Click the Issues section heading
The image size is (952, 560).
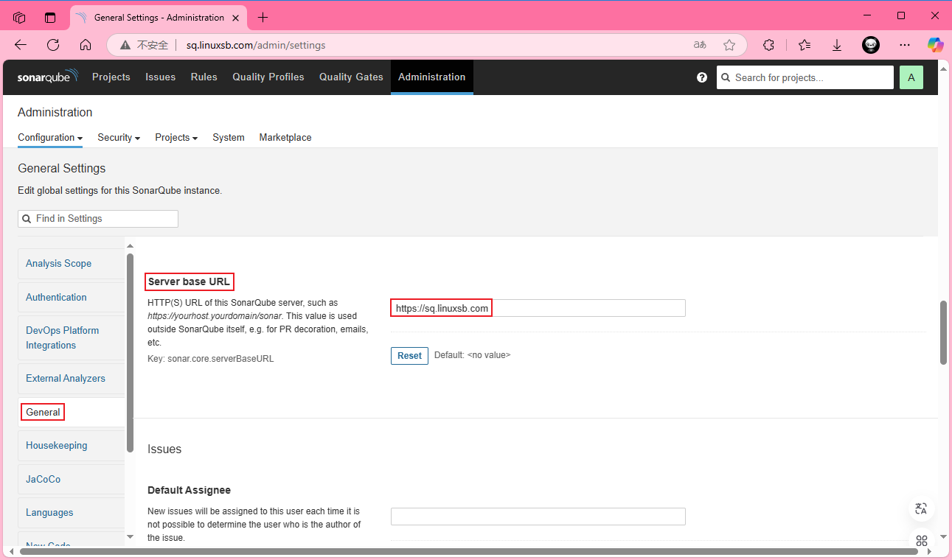pyautogui.click(x=164, y=449)
